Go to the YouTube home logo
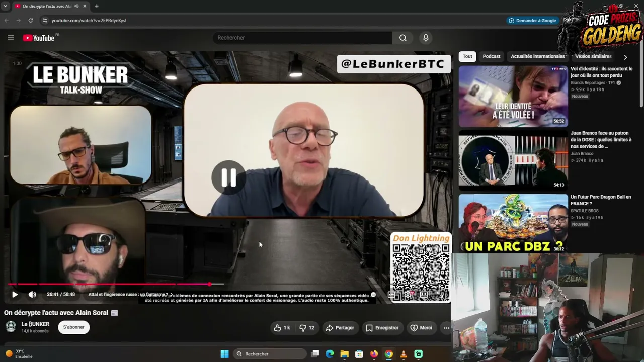Viewport: 644px width, 362px height. point(39,38)
